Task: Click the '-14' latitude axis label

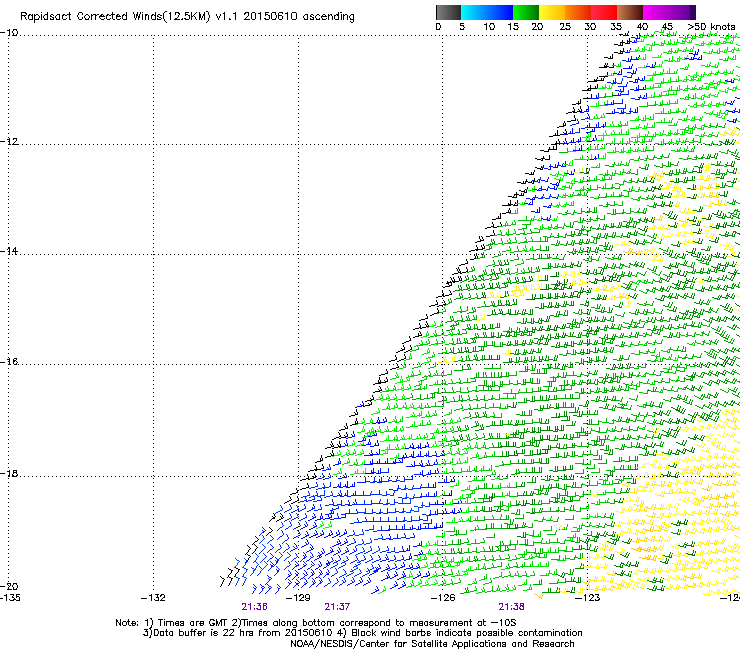Action: coord(9,251)
